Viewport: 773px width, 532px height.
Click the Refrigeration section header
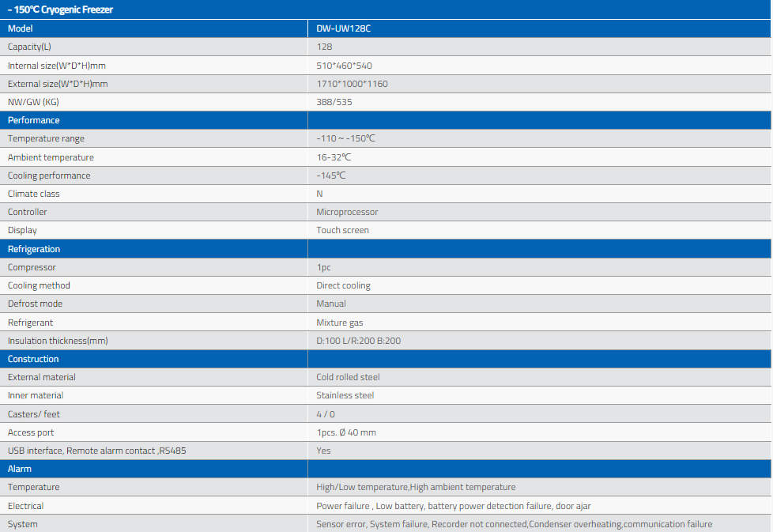click(x=34, y=249)
